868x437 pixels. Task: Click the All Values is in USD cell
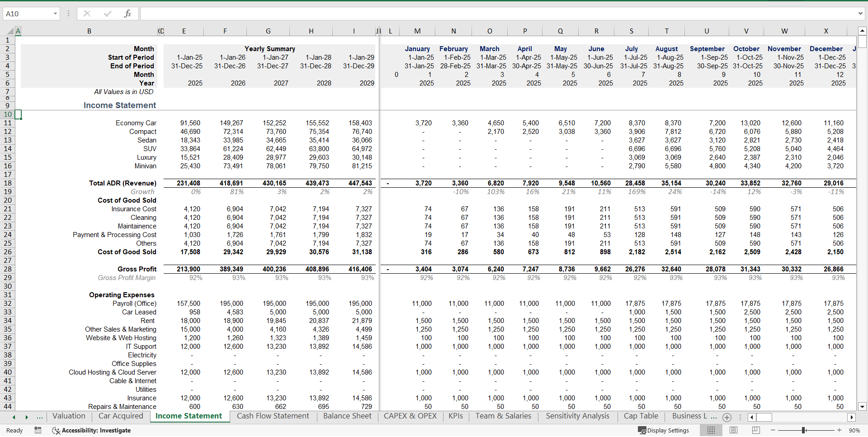click(124, 92)
